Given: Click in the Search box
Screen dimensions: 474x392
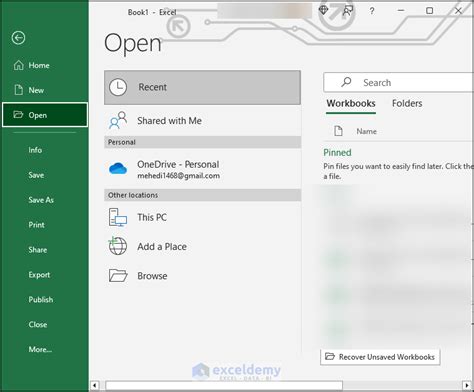Looking at the screenshot, I should click(x=398, y=82).
